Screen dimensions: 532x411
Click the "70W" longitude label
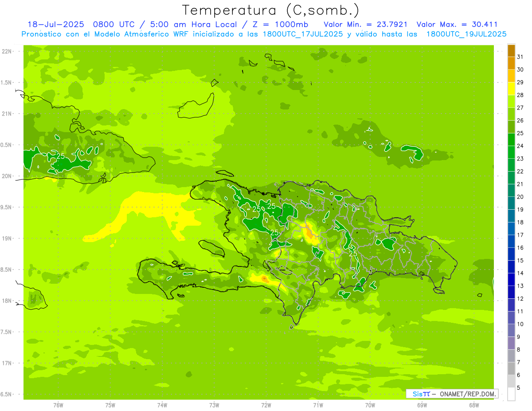click(x=370, y=405)
